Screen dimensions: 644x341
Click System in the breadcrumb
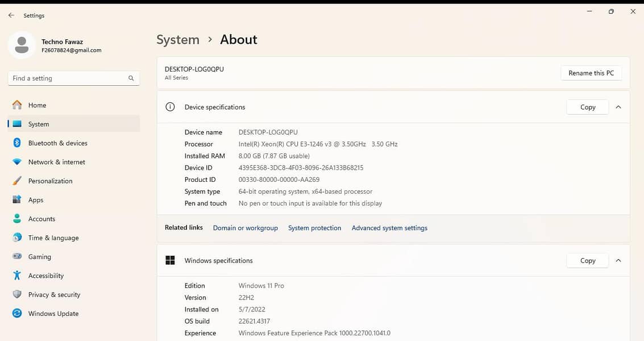[178, 39]
